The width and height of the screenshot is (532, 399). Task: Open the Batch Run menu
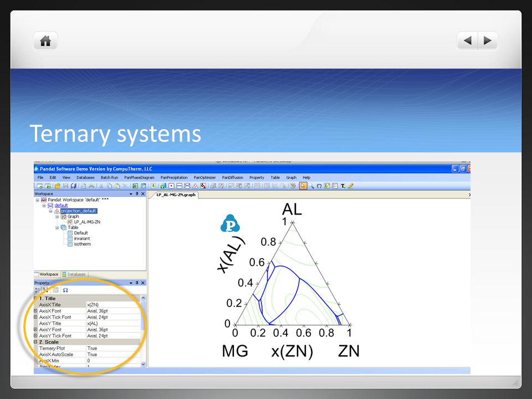point(109,177)
